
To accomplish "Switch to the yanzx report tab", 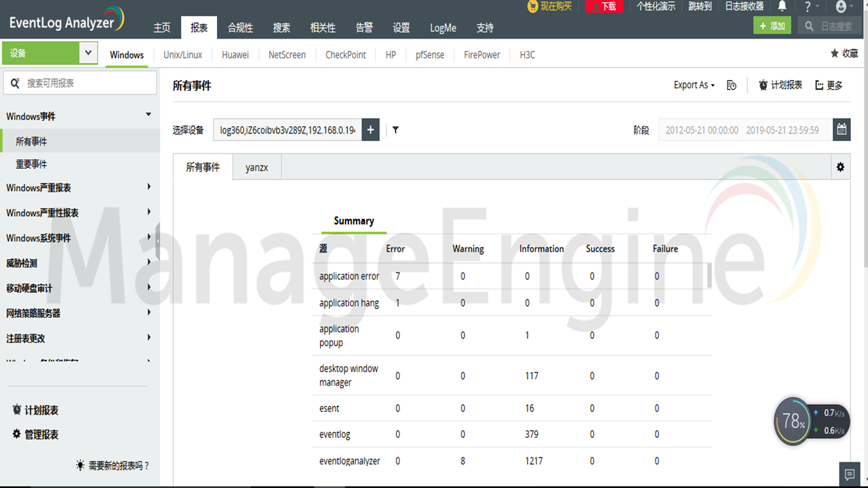I will (256, 167).
